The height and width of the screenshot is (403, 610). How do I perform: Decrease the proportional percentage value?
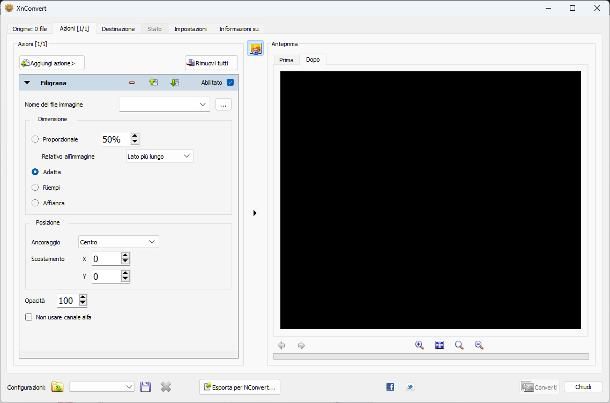pyautogui.click(x=135, y=142)
